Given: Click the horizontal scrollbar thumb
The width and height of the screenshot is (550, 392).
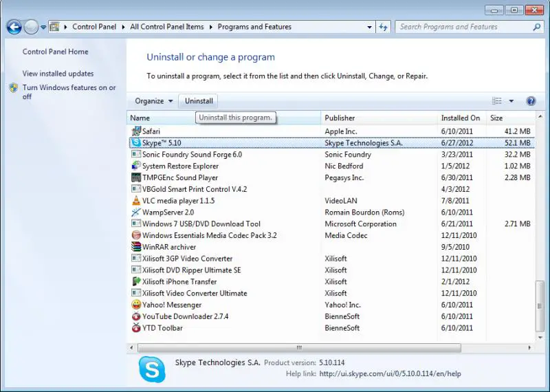Looking at the screenshot, I should [299, 348].
